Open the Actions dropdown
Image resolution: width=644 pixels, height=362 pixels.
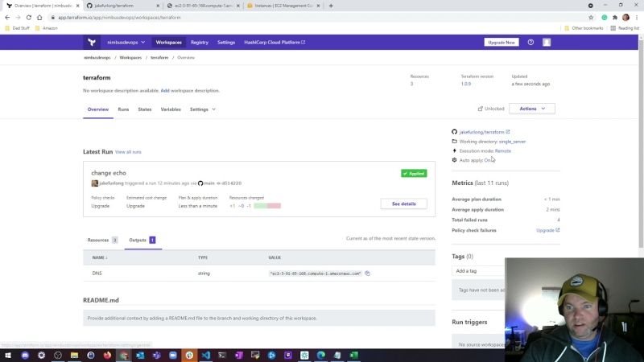click(x=532, y=109)
